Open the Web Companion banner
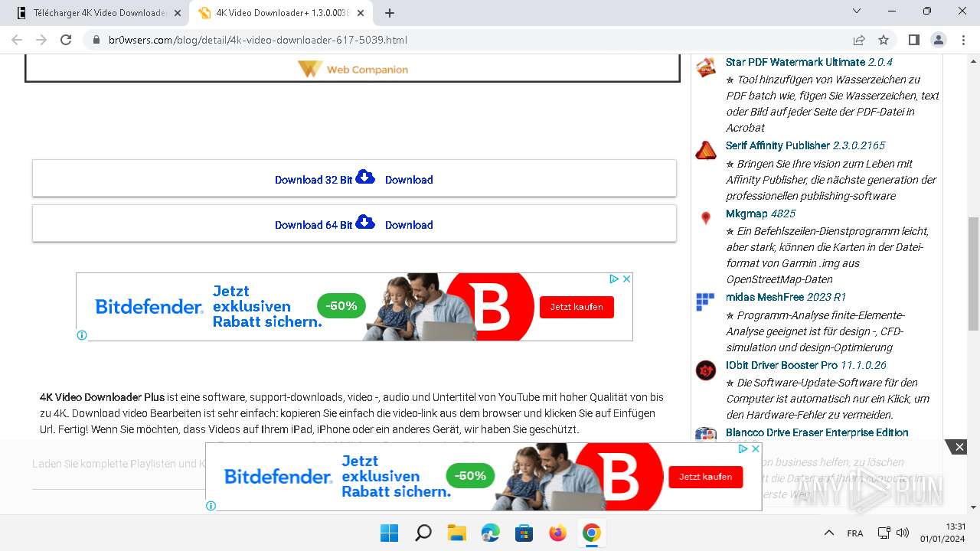This screenshot has height=551, width=980. point(353,69)
